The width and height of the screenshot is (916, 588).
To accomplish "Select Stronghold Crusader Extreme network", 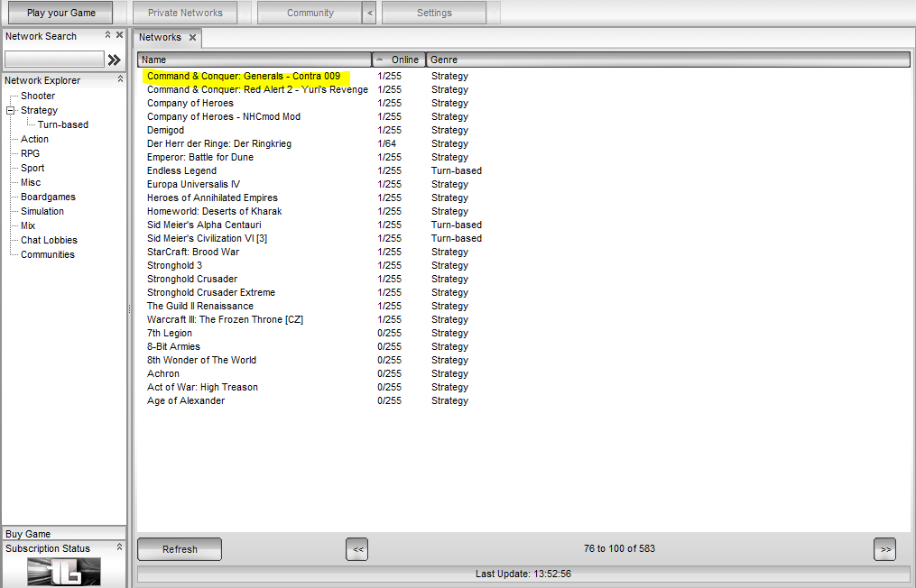I will click(x=211, y=292).
